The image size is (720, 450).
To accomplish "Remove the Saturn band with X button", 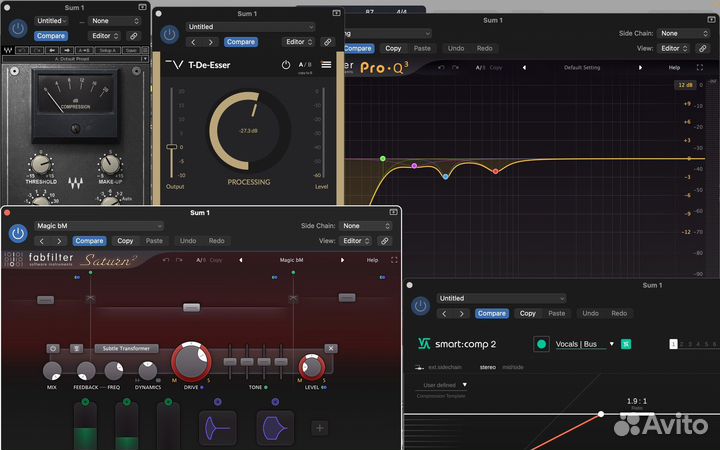I will click(331, 348).
